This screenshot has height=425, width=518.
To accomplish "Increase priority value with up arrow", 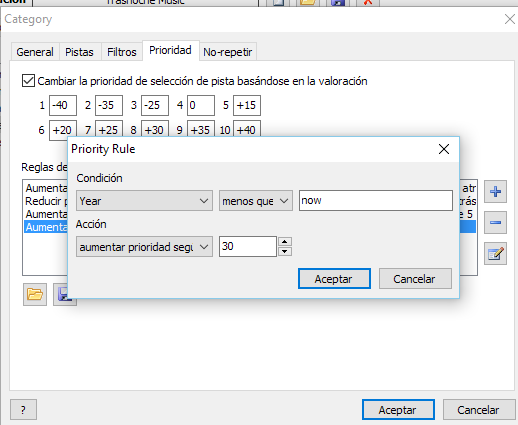I will [285, 242].
